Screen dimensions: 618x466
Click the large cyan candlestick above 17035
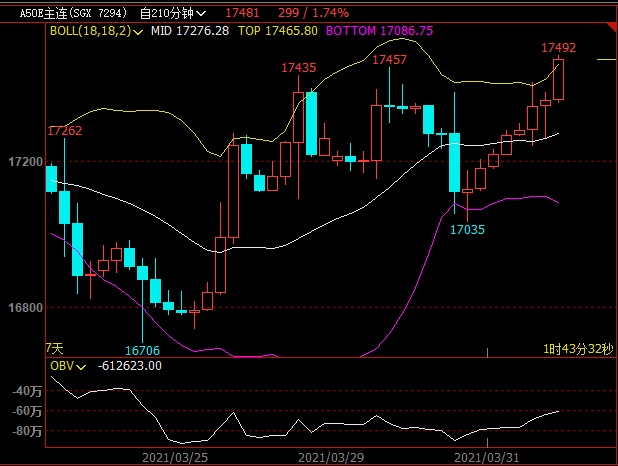[454, 162]
